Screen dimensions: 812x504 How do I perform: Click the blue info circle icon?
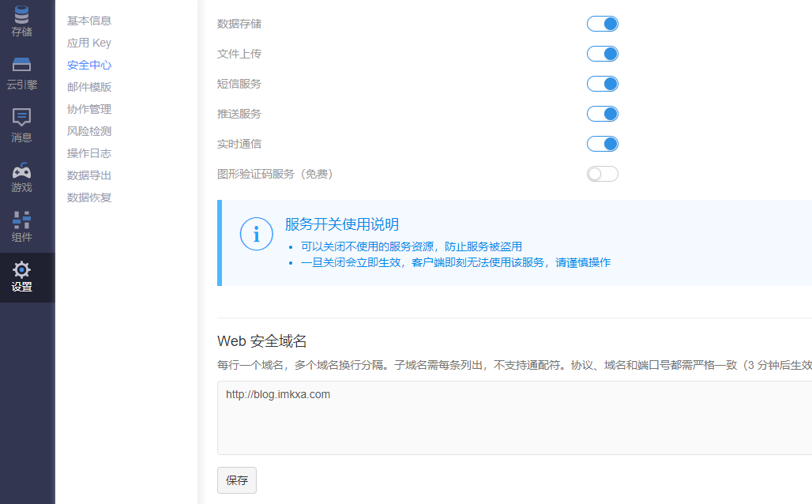[256, 235]
